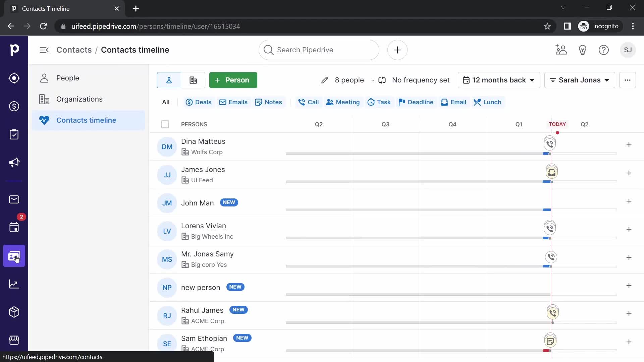The height and width of the screenshot is (362, 644).
Task: Toggle the select-all checkbox in header row
Action: [165, 124]
